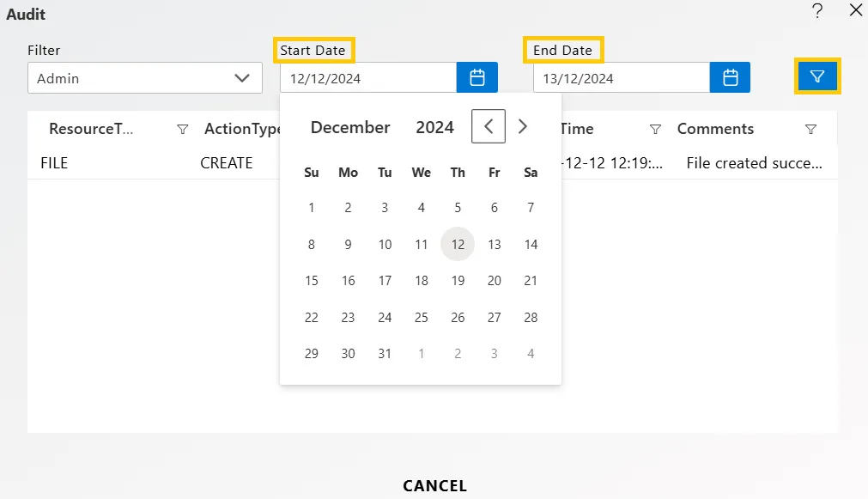This screenshot has width=868, height=499.
Task: Click the Start Date text field
Action: click(x=368, y=77)
